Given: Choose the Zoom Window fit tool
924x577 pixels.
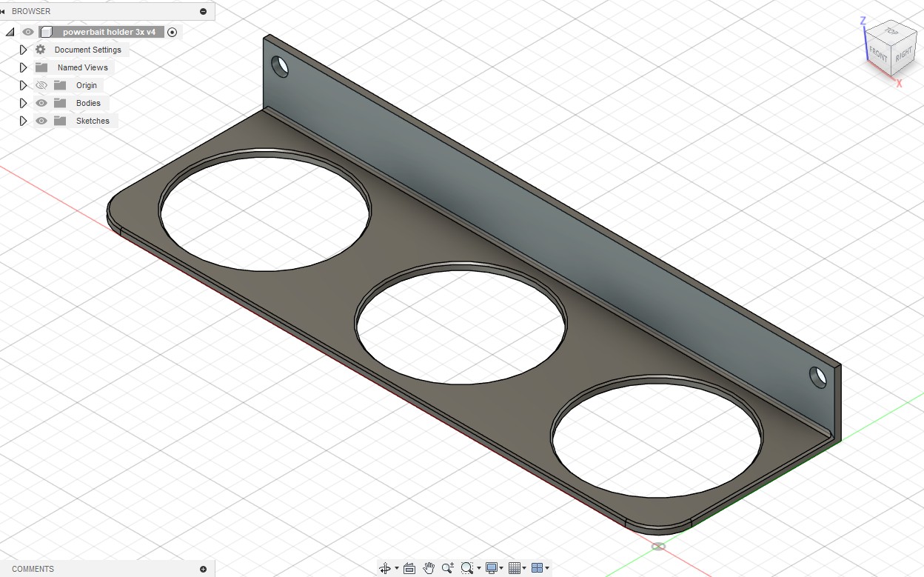Looking at the screenshot, I should coord(467,568).
